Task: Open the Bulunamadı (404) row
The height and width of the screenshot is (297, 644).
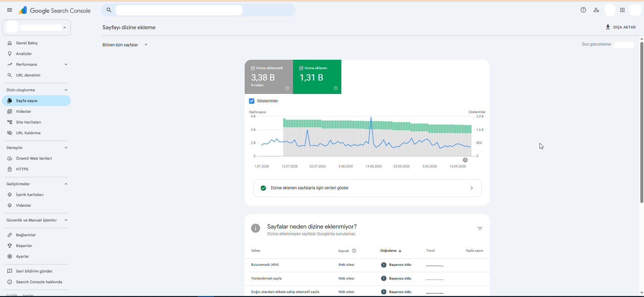Action: pos(367,265)
